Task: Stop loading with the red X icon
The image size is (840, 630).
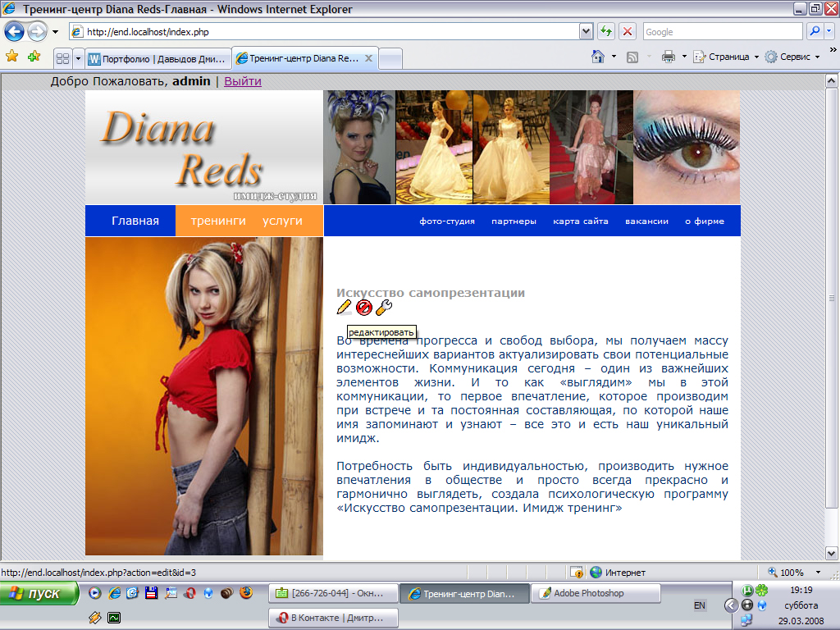Action: 628,32
